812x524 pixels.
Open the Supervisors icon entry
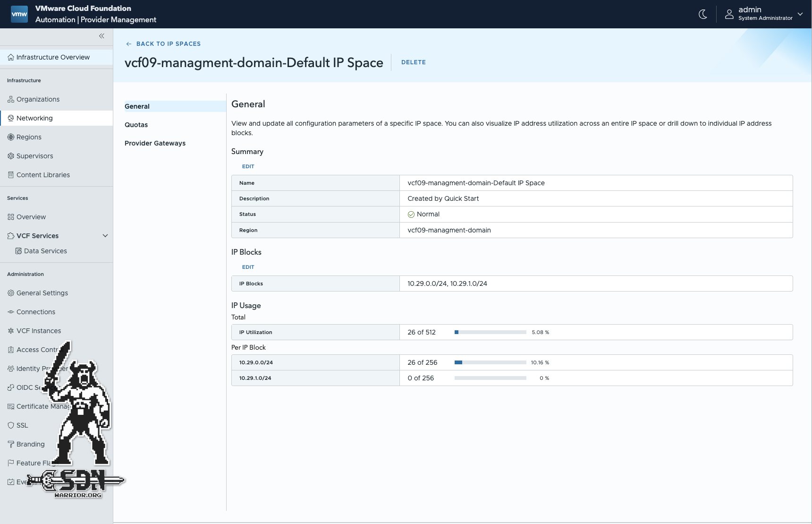pyautogui.click(x=11, y=156)
